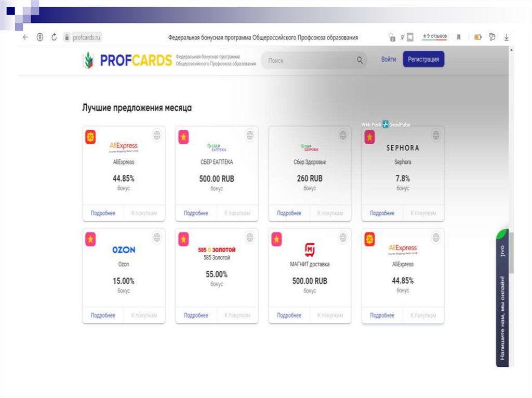Click the 7.8% bonus value on Sephora

[403, 179]
